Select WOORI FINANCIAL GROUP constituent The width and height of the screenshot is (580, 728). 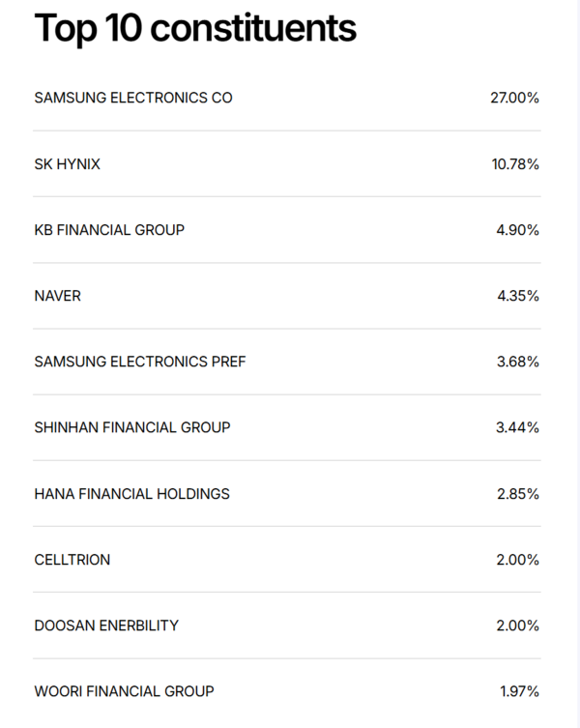(124, 691)
